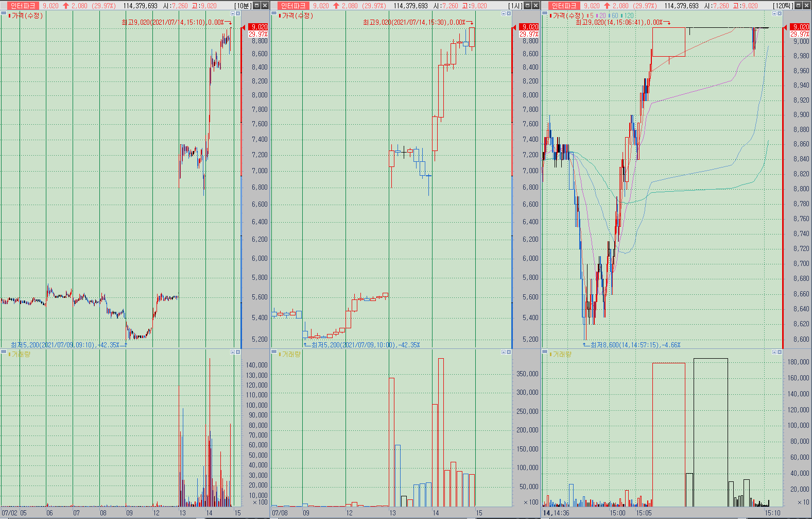Click price pane corner icon in 10분 chart
The image size is (812, 519).
3,13
